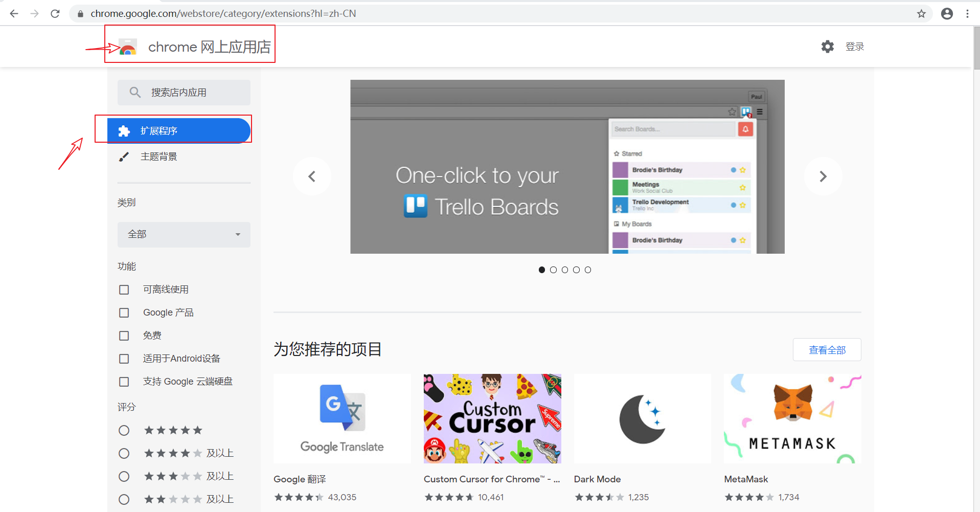
Task: Click the Trello Boards promo banner
Action: (x=567, y=167)
